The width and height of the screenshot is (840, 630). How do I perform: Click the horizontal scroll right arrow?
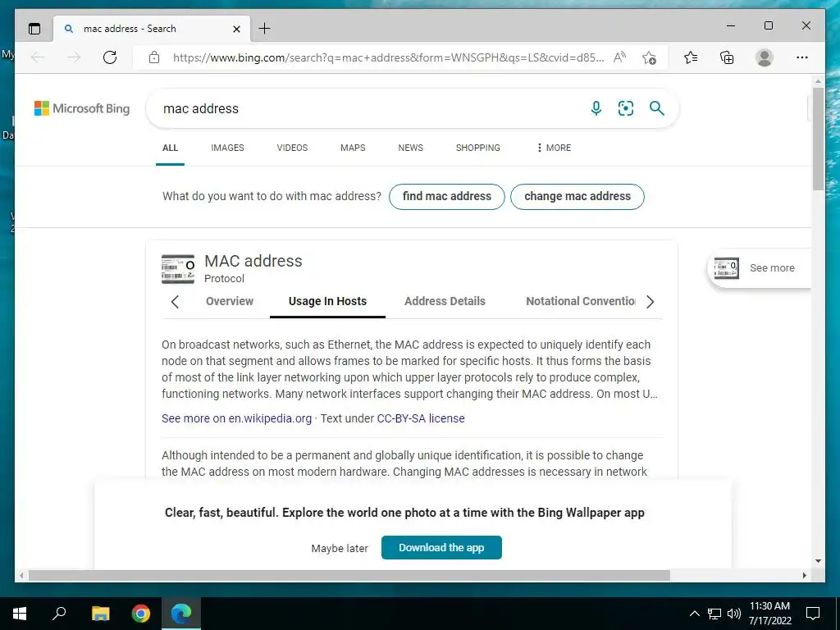(x=804, y=575)
